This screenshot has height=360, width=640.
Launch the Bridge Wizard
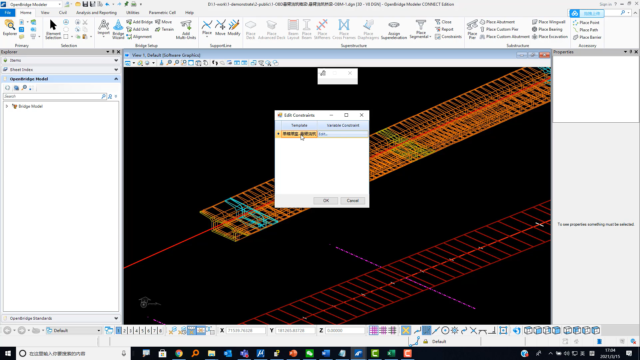click(x=118, y=29)
